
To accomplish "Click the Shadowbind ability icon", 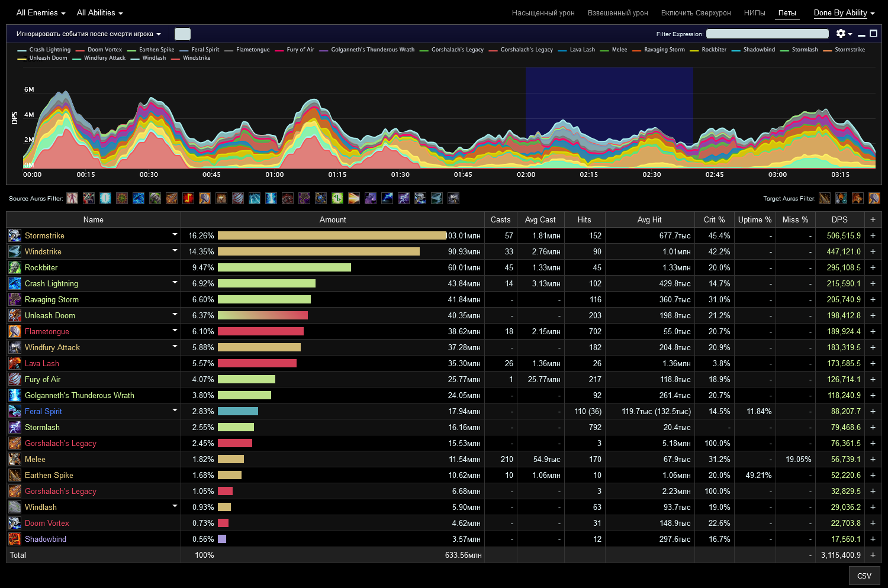I will pyautogui.click(x=15, y=539).
